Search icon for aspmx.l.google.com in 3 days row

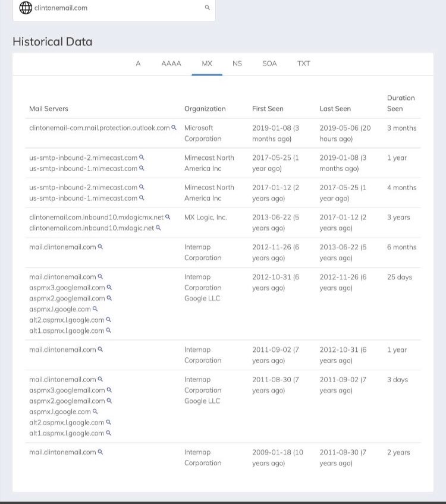95,411
